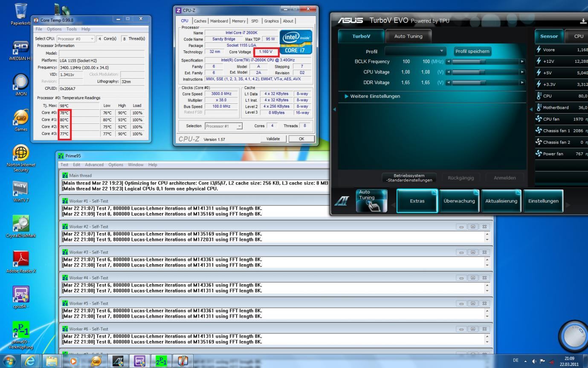
Task: Switch to the Mainboard tab in CPU-Z
Action: (220, 21)
